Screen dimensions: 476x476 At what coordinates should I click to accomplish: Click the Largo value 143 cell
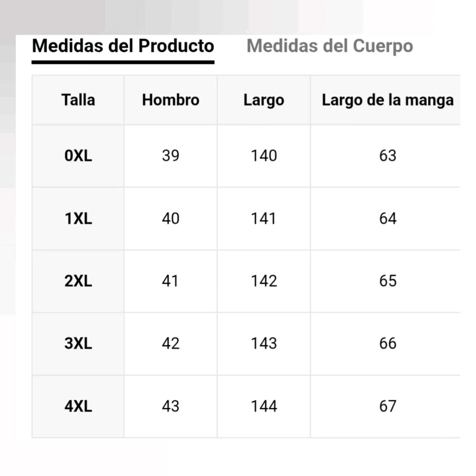tap(264, 344)
